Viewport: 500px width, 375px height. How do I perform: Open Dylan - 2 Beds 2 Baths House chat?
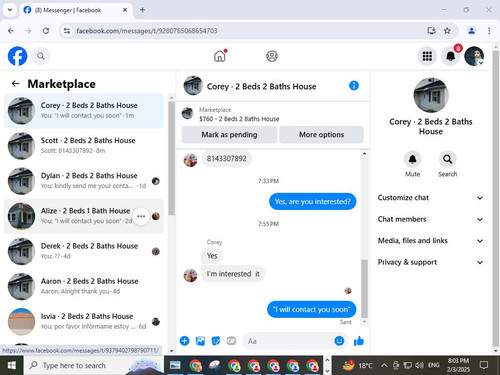coord(84,181)
